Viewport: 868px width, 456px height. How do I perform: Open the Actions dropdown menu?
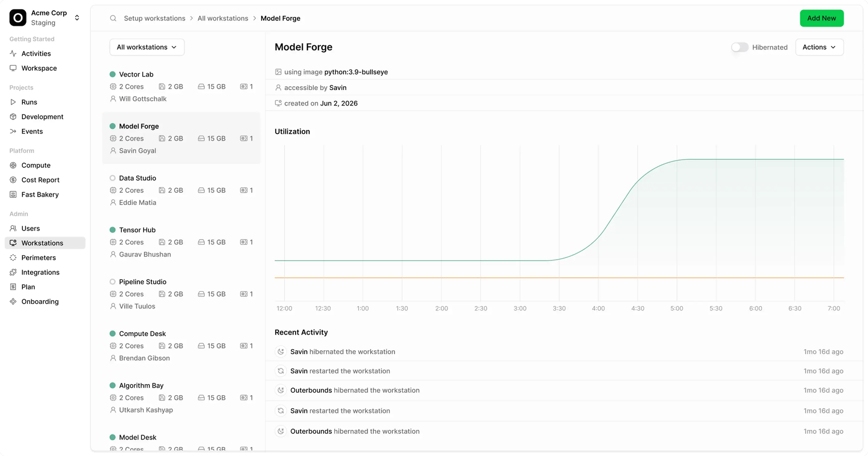click(819, 47)
